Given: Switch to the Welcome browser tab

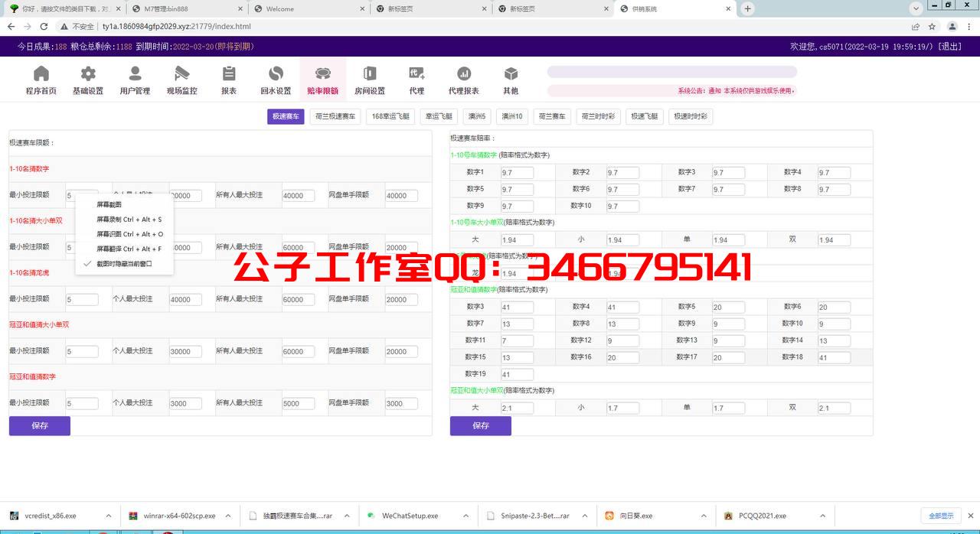Looking at the screenshot, I should point(309,9).
